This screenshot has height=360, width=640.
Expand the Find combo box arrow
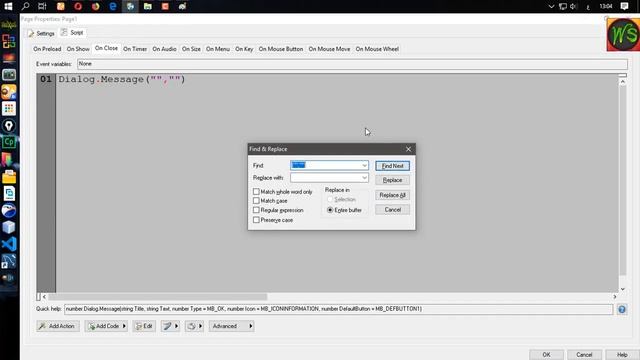tap(364, 165)
